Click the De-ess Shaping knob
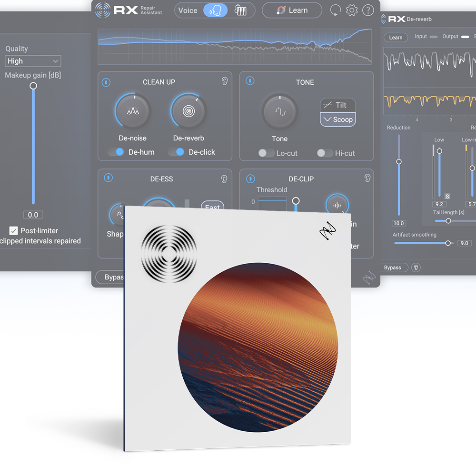The image size is (476, 476). point(117,214)
